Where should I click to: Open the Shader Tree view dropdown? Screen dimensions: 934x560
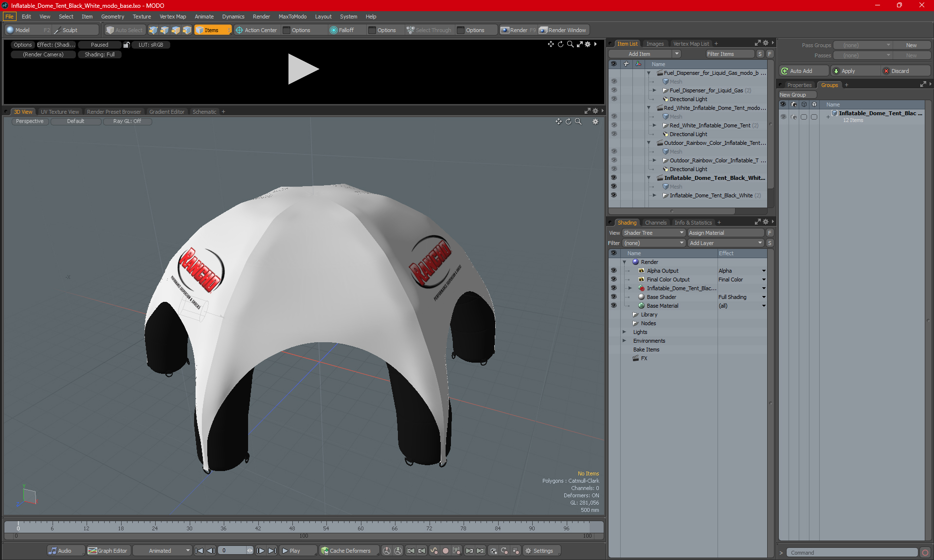(654, 233)
